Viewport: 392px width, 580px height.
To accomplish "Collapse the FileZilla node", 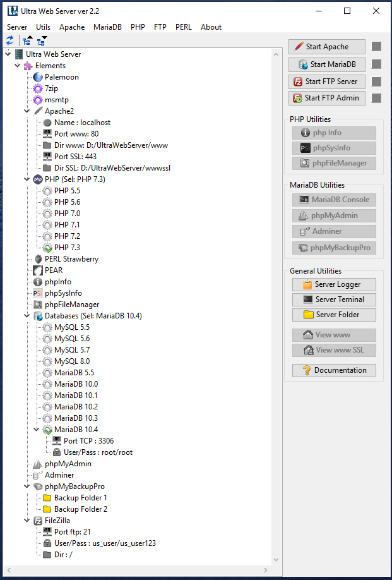I will [27, 521].
